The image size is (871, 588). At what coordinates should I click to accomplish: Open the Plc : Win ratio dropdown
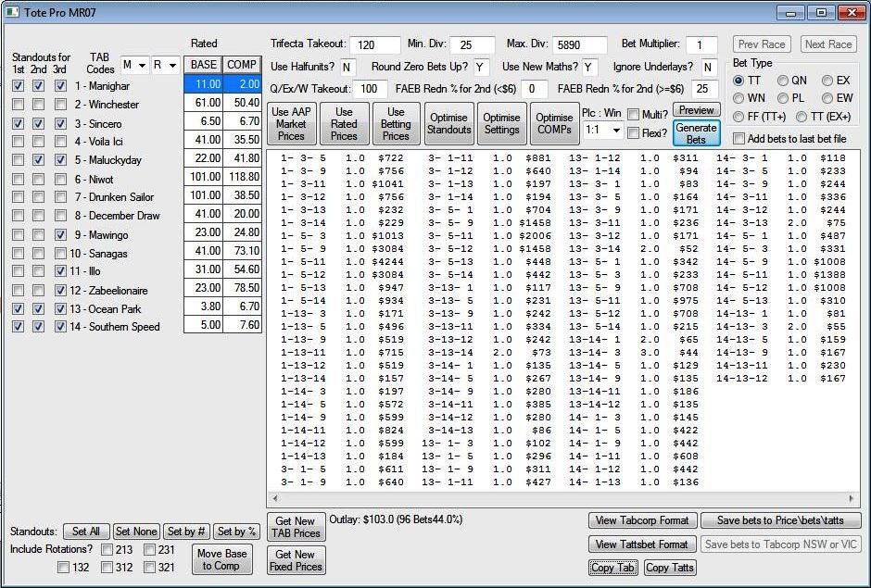click(602, 131)
